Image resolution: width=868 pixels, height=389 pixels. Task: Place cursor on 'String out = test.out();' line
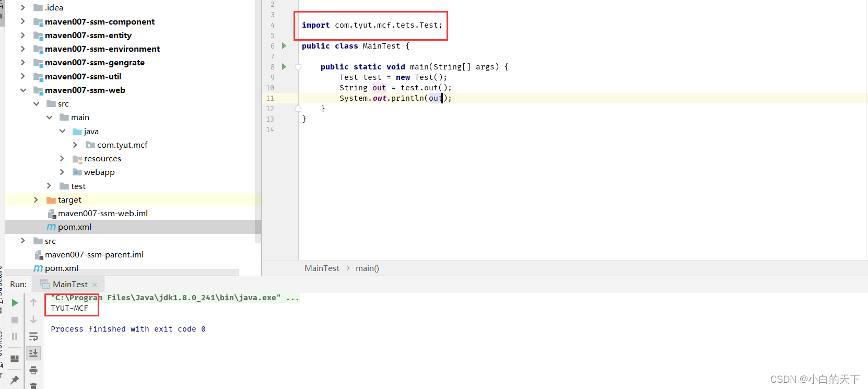click(x=395, y=88)
